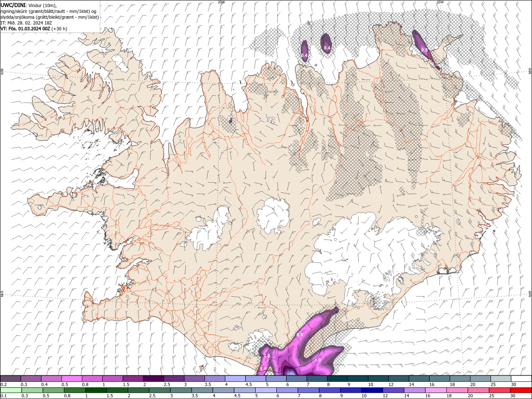Click the darkest green 1 swatch, bottom legend row

click(96, 390)
